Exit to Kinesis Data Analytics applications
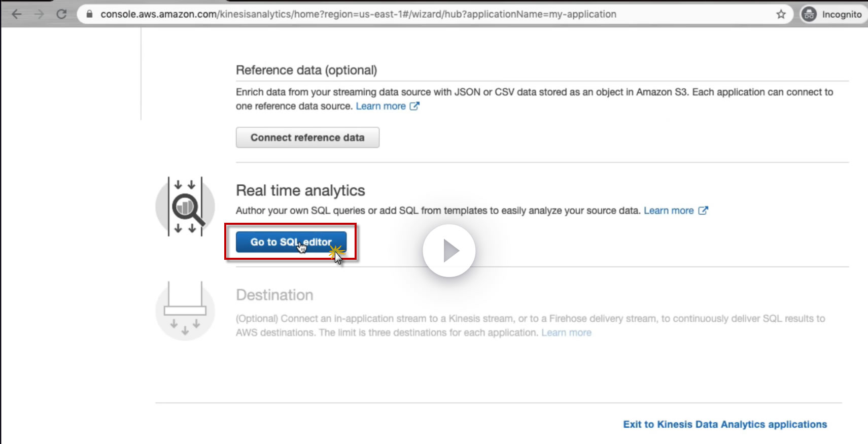This screenshot has height=444, width=868. click(724, 424)
